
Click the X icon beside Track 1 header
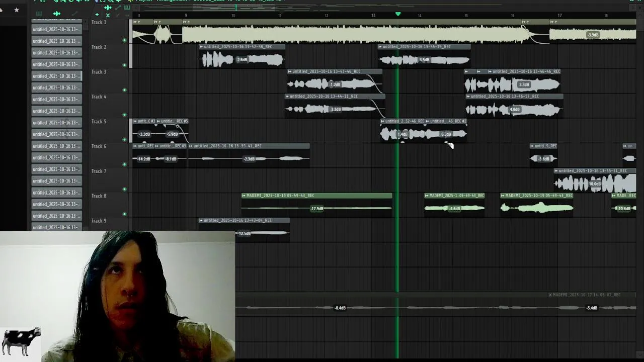(x=107, y=15)
